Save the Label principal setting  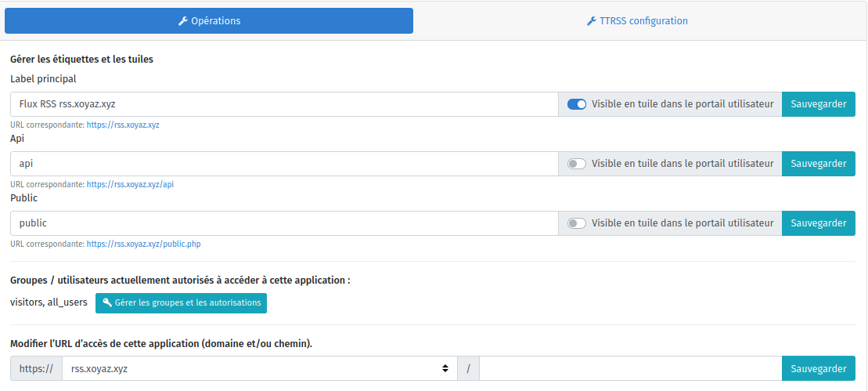(x=818, y=104)
